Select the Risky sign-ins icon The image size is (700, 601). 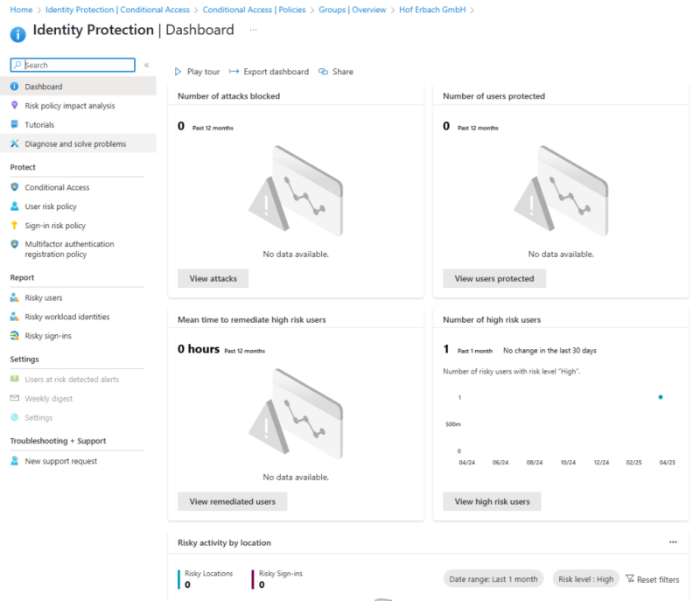coord(16,335)
